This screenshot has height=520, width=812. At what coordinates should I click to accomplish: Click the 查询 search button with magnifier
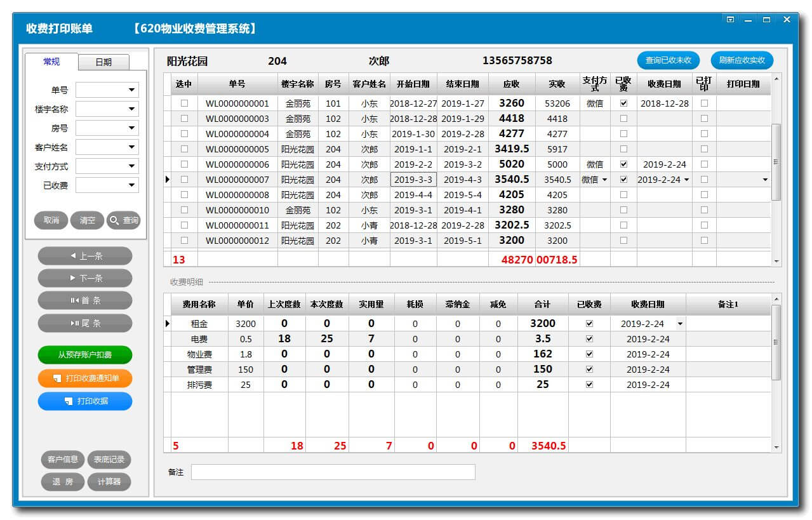click(123, 220)
